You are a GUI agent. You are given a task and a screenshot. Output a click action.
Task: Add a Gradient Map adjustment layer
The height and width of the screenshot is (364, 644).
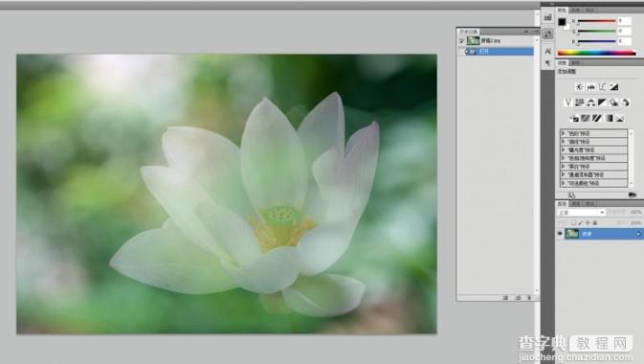pos(609,119)
